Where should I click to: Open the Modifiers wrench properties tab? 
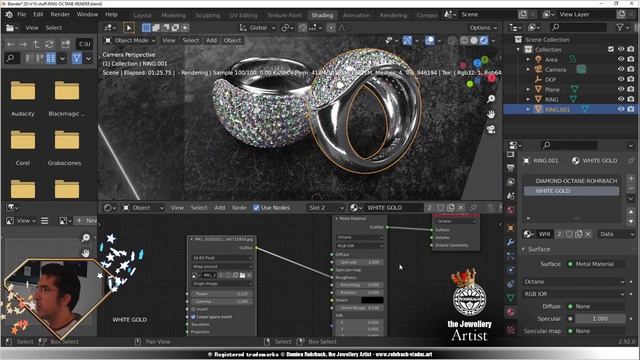pyautogui.click(x=511, y=242)
